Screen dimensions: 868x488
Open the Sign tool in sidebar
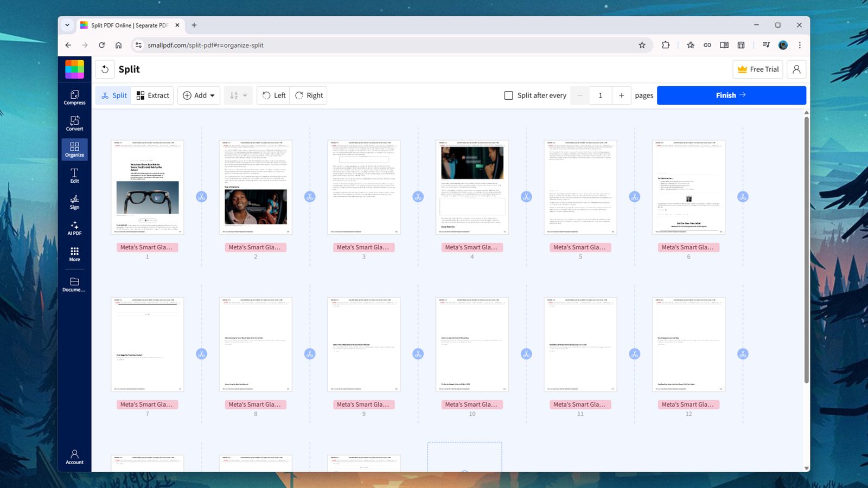(74, 201)
